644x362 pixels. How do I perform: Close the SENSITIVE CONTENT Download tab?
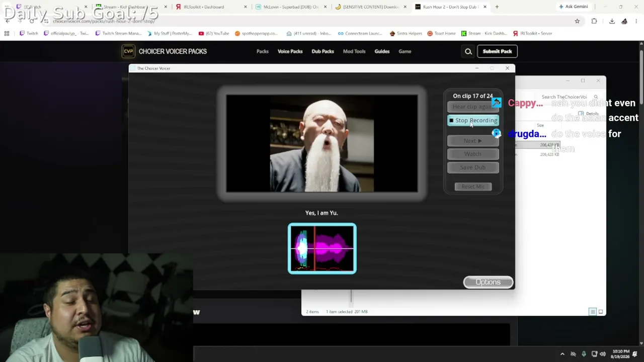405,7
